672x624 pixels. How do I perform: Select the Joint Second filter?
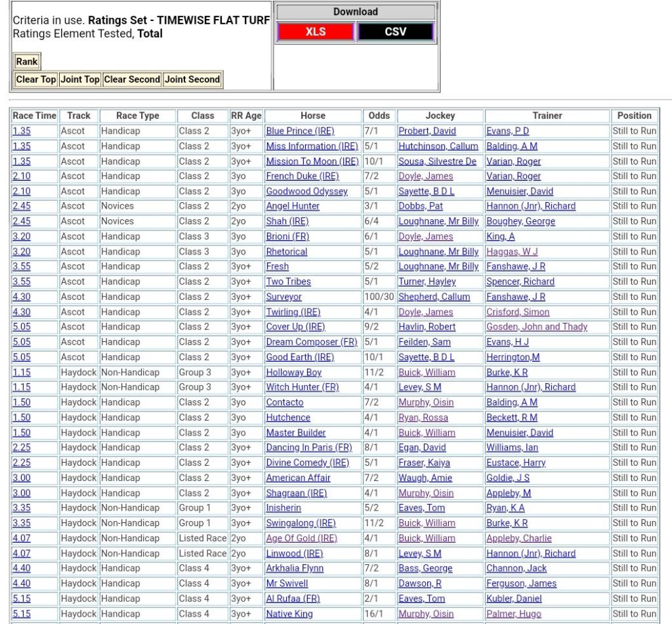pos(192,79)
